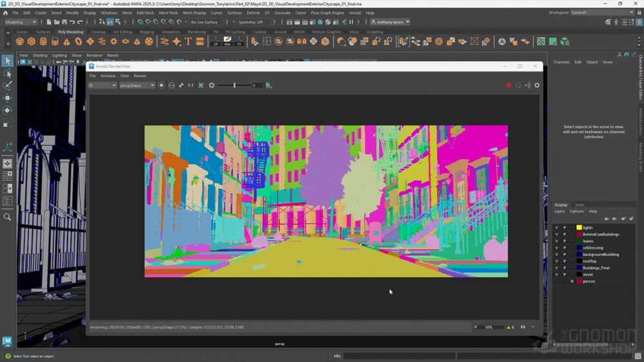Image resolution: width=644 pixels, height=362 pixels.
Task: Stop the Arnold render with red button
Action: click(x=508, y=85)
